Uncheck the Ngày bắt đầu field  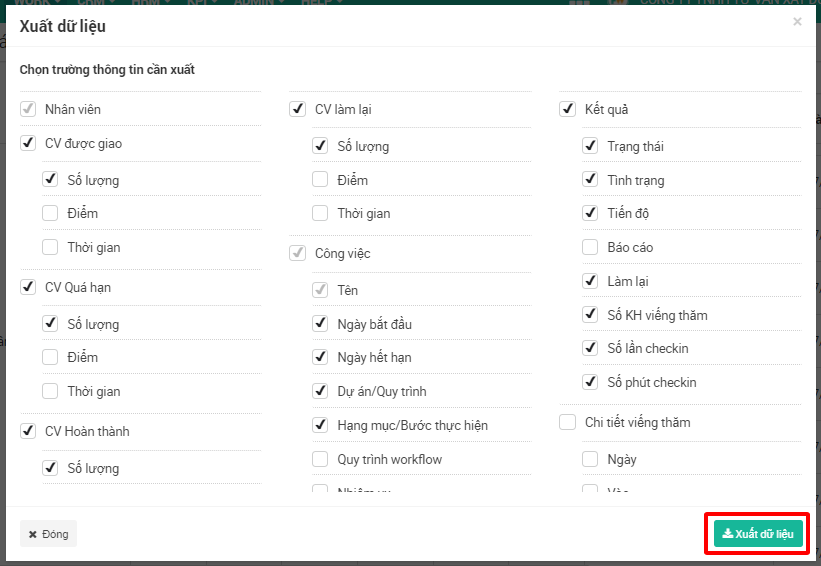pos(320,324)
